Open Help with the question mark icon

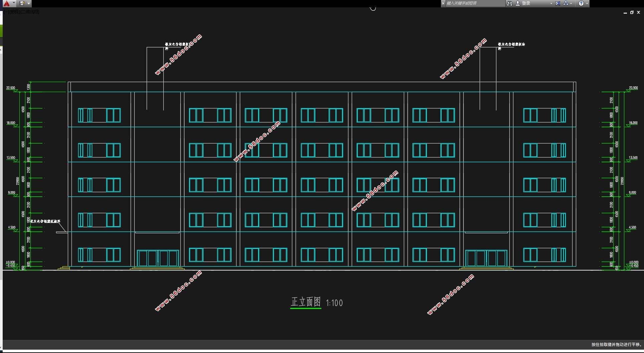[581, 3]
